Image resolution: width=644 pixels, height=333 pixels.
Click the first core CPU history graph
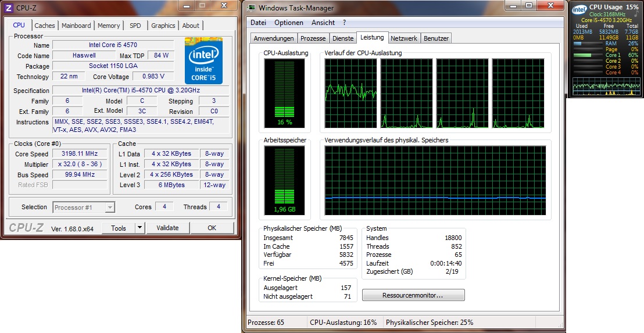(350, 93)
